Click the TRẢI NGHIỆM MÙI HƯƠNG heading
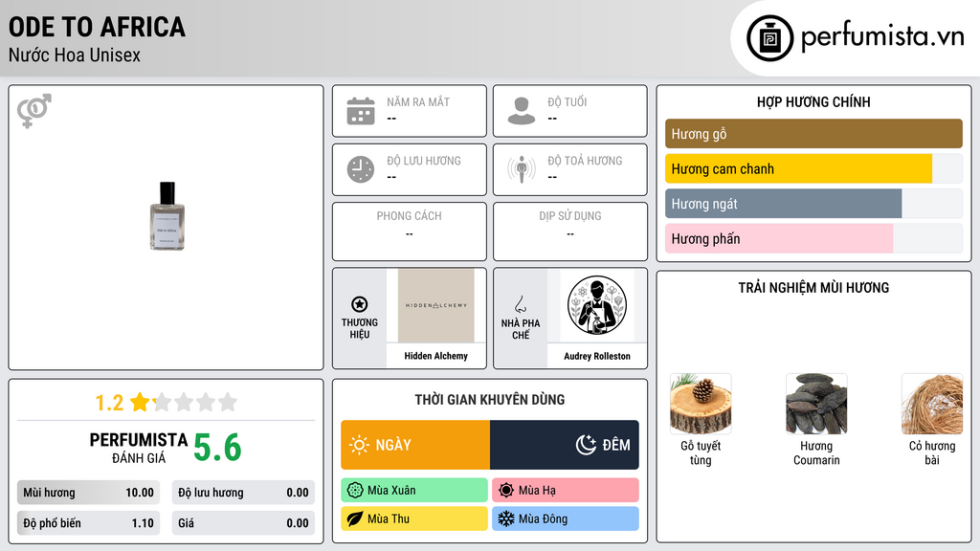This screenshot has width=980, height=551. pos(813,287)
